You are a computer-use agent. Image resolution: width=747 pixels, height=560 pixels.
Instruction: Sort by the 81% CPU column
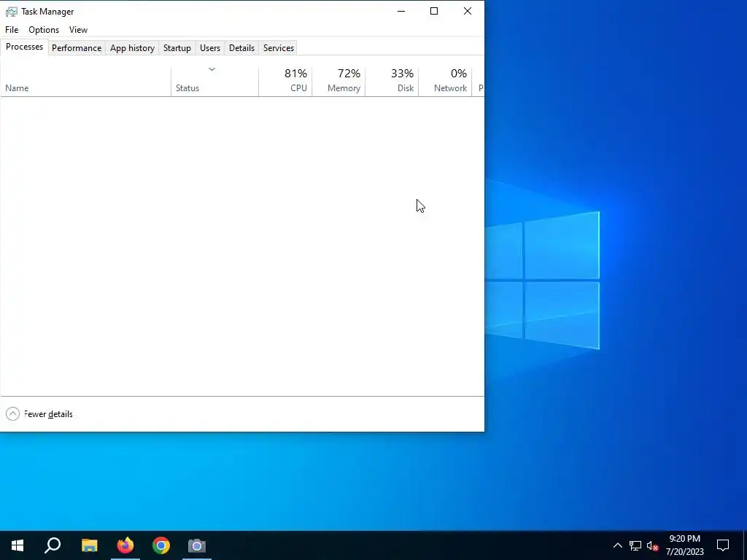pos(285,82)
